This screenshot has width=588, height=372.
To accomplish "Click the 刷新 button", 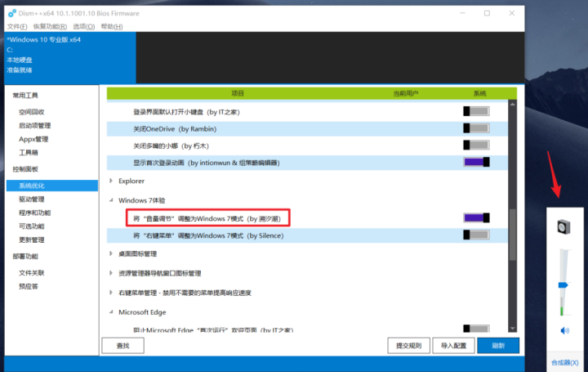I will pyautogui.click(x=498, y=345).
